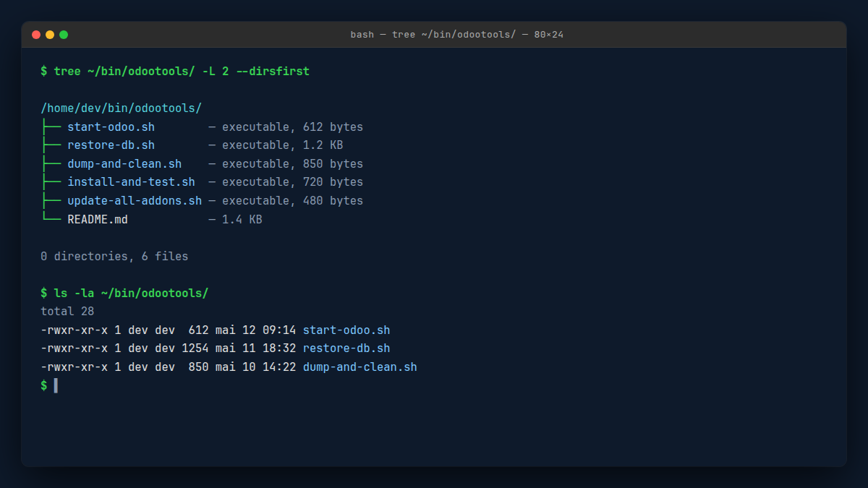Image resolution: width=868 pixels, height=488 pixels.
Task: Click 'start-odoo.sh' in the ls output
Action: point(346,330)
